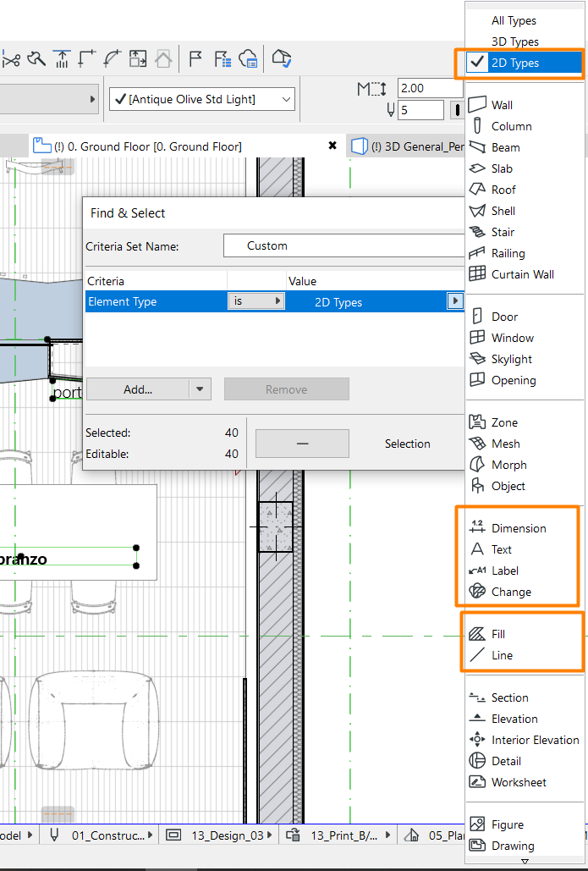The image size is (588, 871).
Task: Expand the Add... button dropdown arrow
Action: click(200, 389)
